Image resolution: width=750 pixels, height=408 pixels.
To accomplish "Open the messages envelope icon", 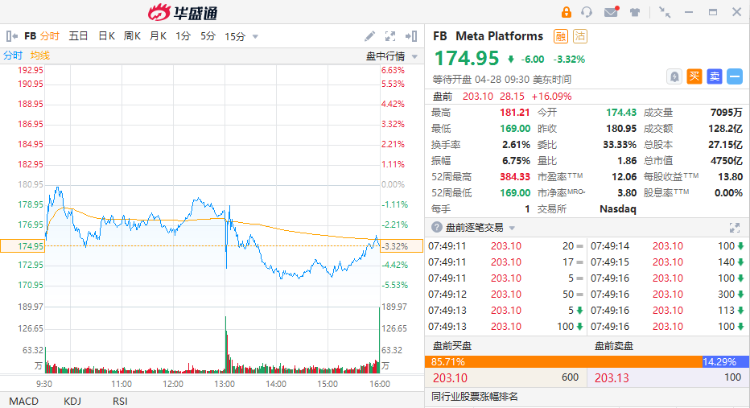I will point(611,12).
